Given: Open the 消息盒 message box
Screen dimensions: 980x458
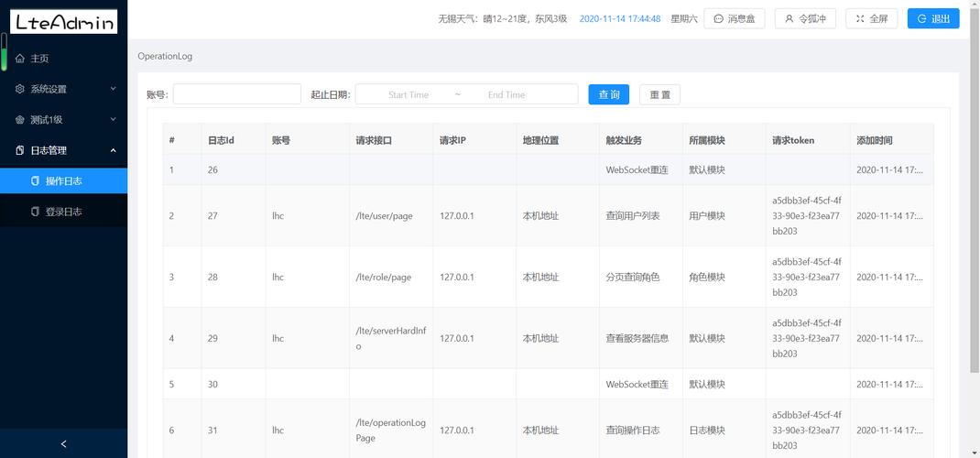Looking at the screenshot, I should [734, 18].
